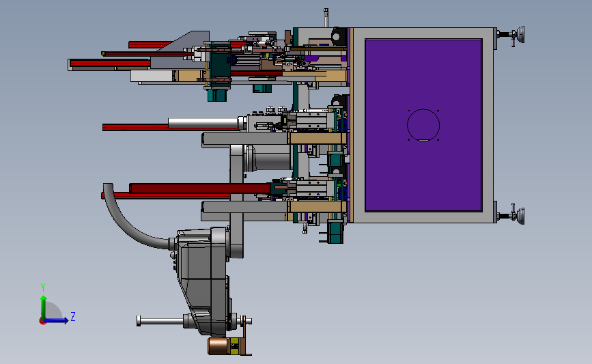This screenshot has width=592, height=364.
Task: Select the silver motor cylinder in the center
Action: [270, 158]
